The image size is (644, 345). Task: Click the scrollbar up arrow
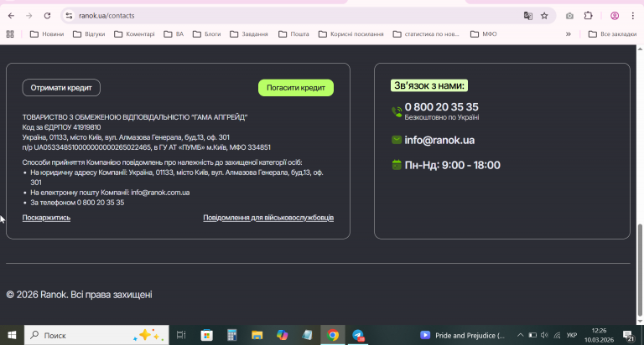[640, 49]
